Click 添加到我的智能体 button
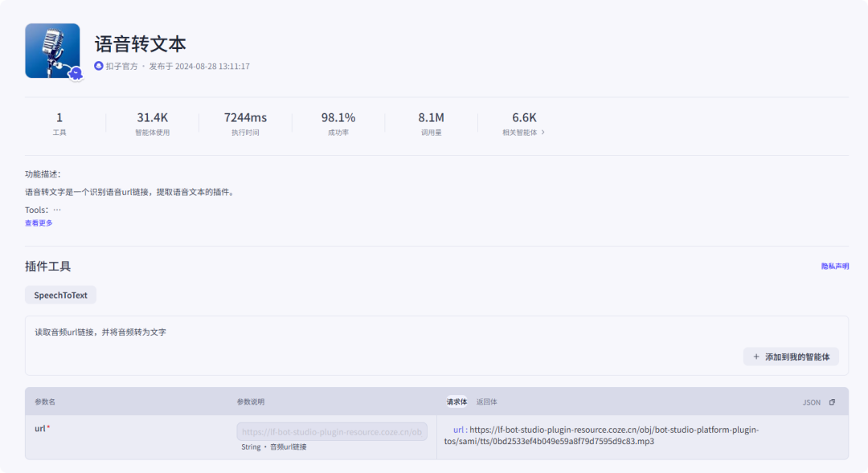The image size is (868, 473). point(791,357)
